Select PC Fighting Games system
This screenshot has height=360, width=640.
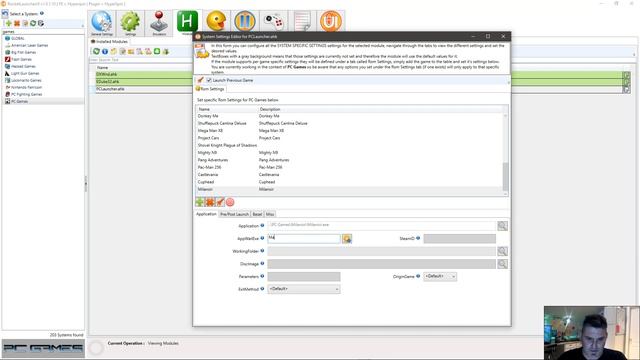pos(27,94)
